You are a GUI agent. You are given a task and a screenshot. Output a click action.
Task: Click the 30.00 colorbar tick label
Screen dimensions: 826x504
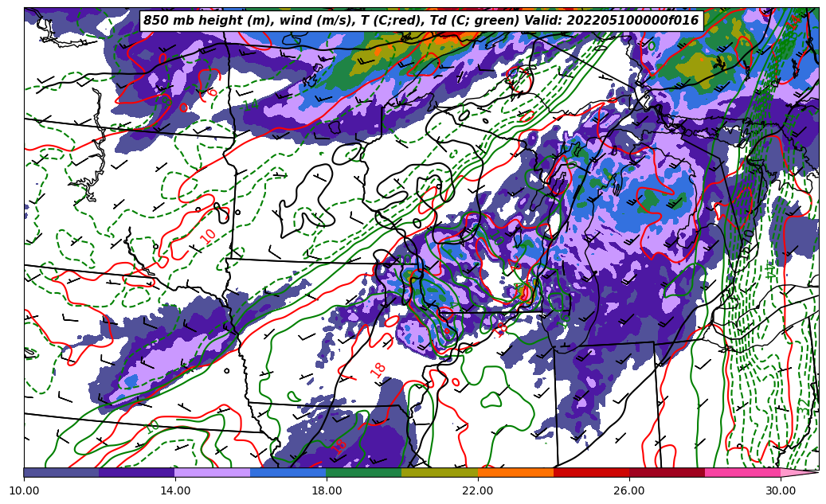[781, 491]
